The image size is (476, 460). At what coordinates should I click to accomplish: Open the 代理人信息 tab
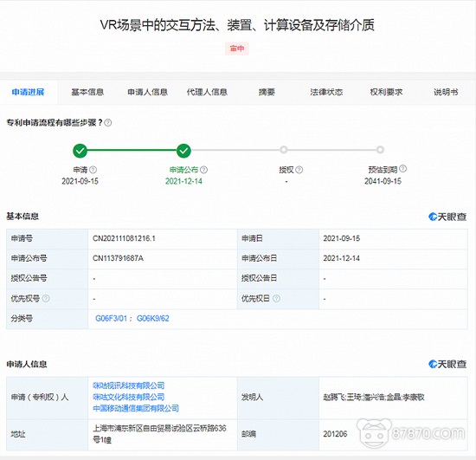pos(207,92)
